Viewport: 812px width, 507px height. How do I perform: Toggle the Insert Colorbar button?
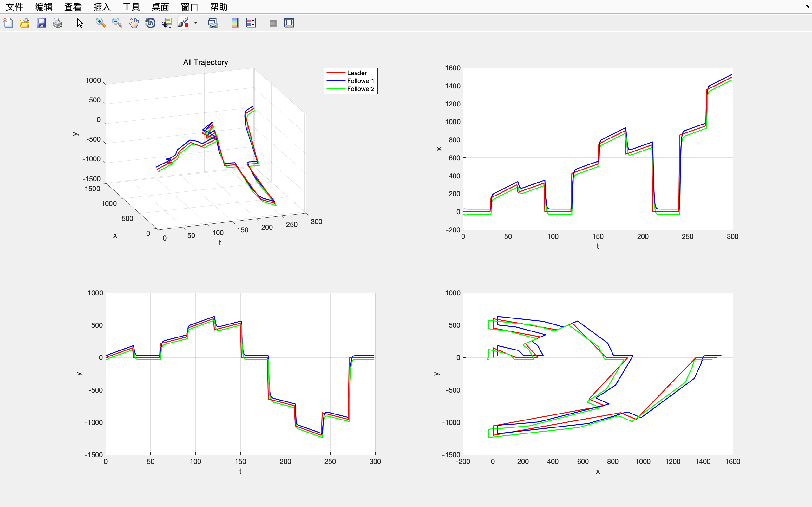(x=234, y=23)
